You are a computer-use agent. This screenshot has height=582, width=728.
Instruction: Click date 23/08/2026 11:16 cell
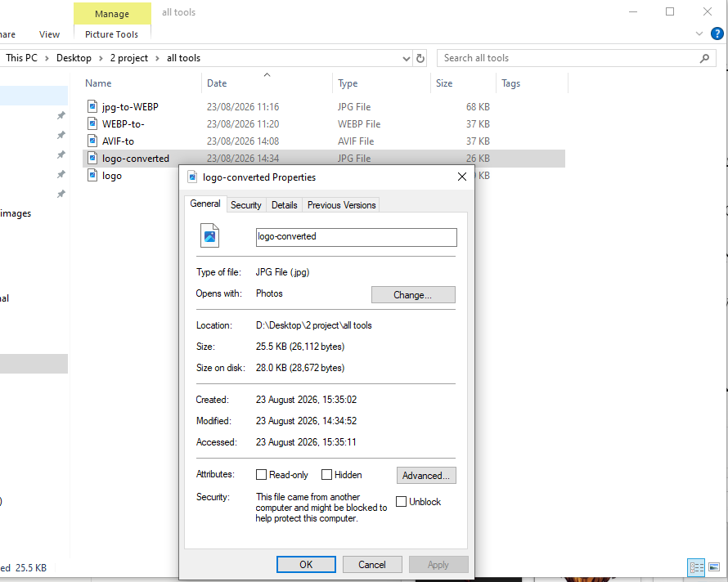(243, 107)
